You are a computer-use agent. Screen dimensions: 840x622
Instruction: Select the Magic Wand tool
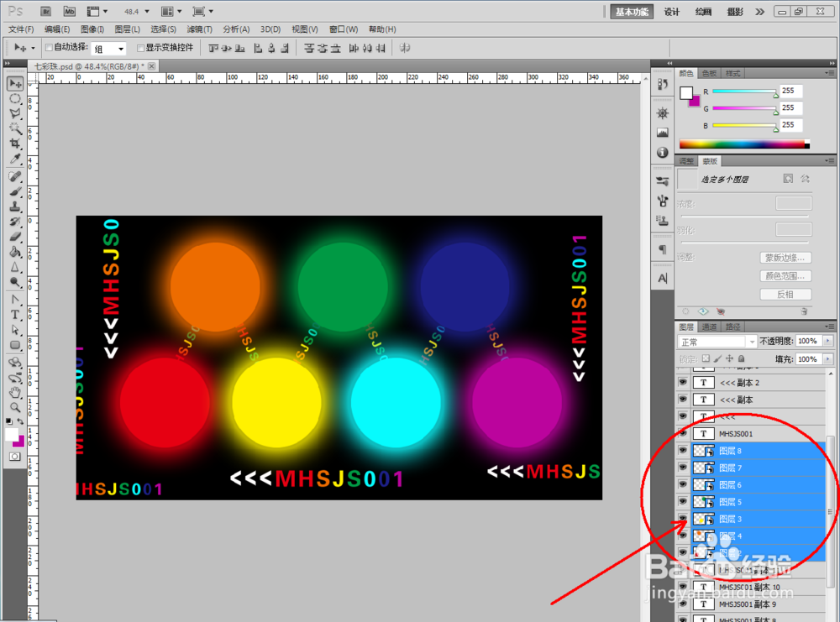[x=15, y=128]
